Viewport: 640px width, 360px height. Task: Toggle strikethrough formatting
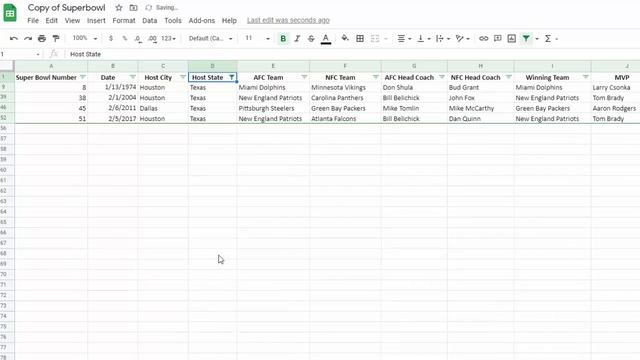[311, 38]
